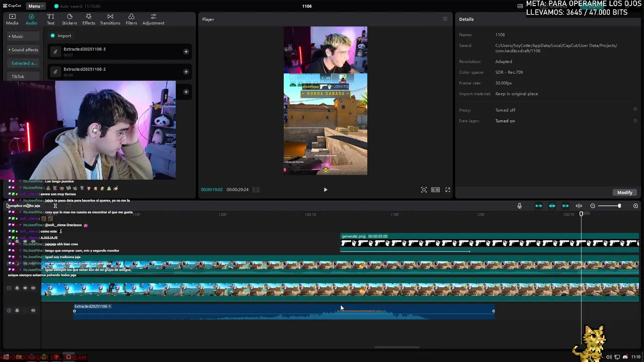644x362 pixels.
Task: Click the timeline horizontal scrollbar
Action: pyautogui.click(x=397, y=347)
